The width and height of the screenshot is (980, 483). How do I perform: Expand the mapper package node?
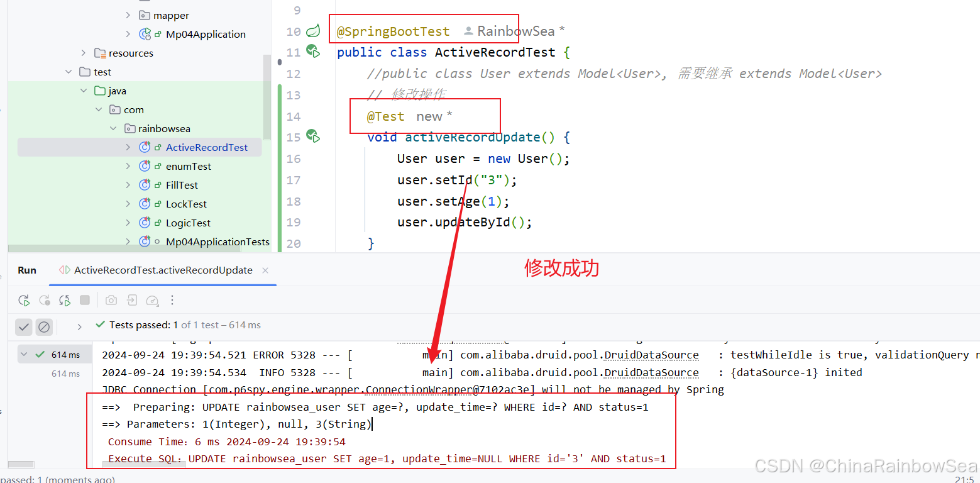(129, 14)
